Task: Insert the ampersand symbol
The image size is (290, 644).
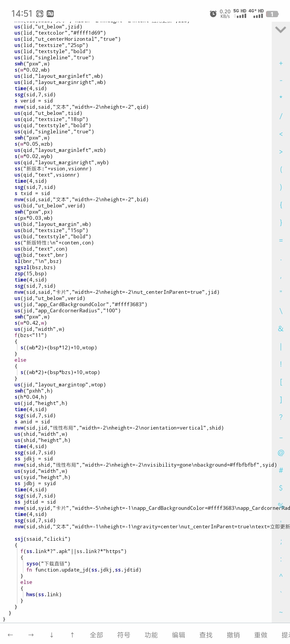Action: pyautogui.click(x=281, y=329)
